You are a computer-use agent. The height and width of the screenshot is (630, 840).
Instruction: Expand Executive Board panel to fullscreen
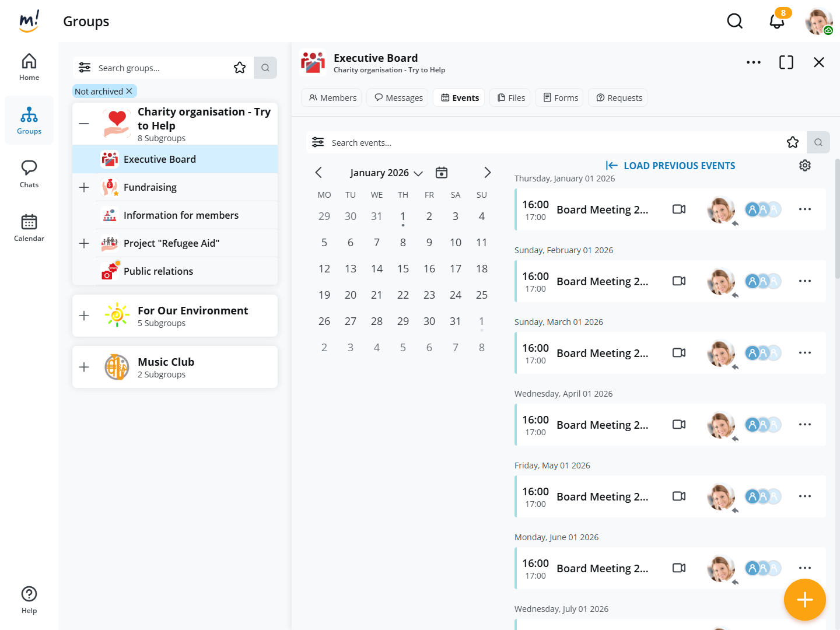point(786,62)
